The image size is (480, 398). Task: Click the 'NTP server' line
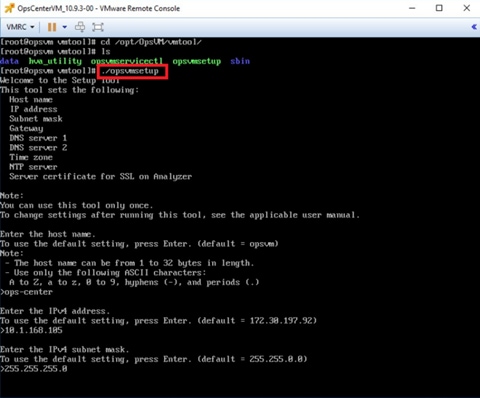pyautogui.click(x=33, y=167)
